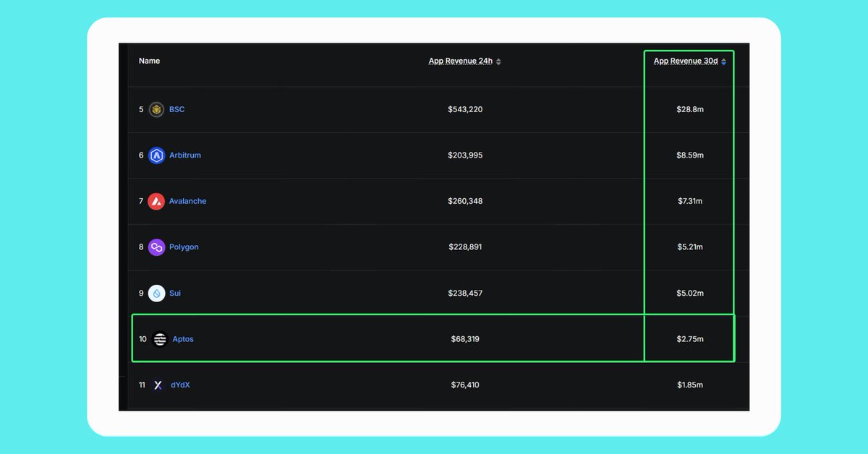Select the $7.31m 30d revenue value
This screenshot has height=454, width=868.
coord(689,201)
